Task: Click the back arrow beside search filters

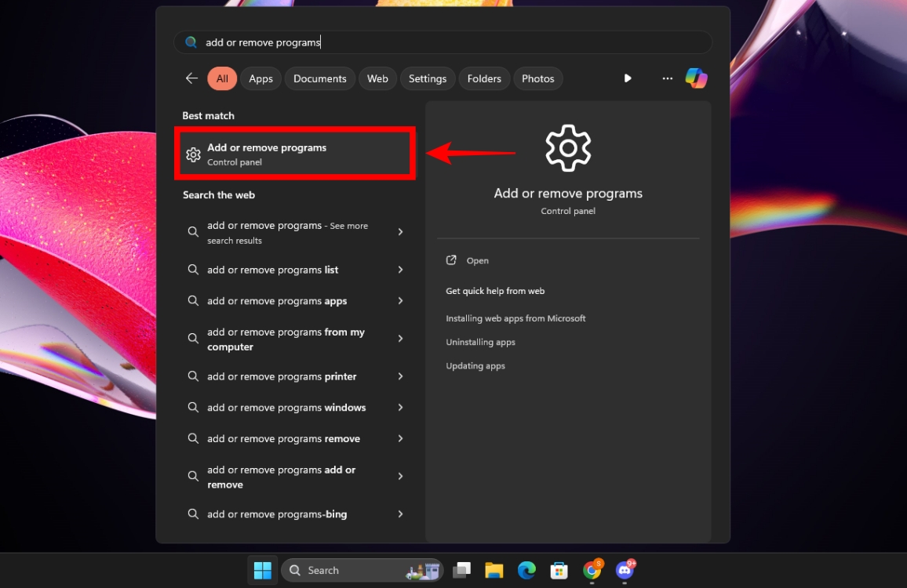Action: point(191,78)
